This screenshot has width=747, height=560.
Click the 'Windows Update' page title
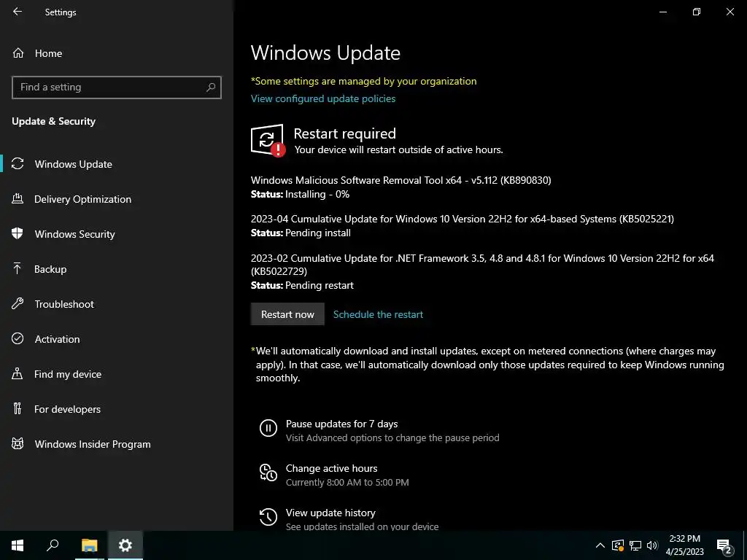point(325,52)
